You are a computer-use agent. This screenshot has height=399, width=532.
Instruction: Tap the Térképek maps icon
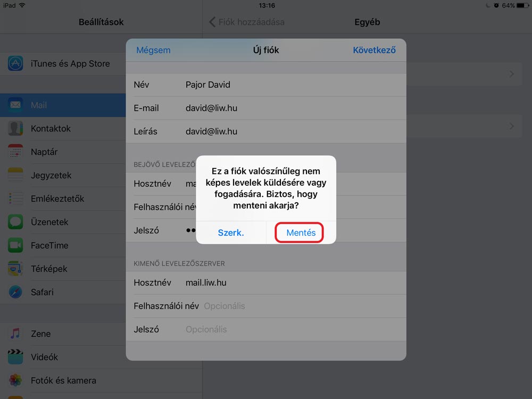click(15, 269)
